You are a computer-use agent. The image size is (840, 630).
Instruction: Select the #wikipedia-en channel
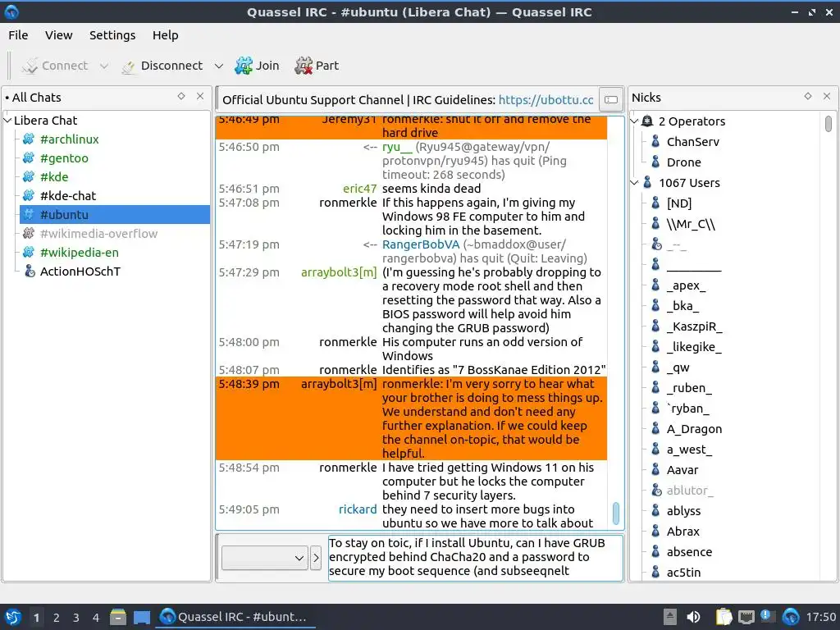[x=80, y=253]
